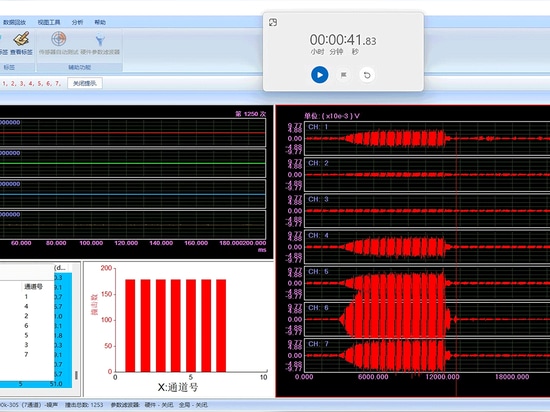The image size is (550, 412).
Task: Open the 数据回放 menu
Action: (15, 22)
